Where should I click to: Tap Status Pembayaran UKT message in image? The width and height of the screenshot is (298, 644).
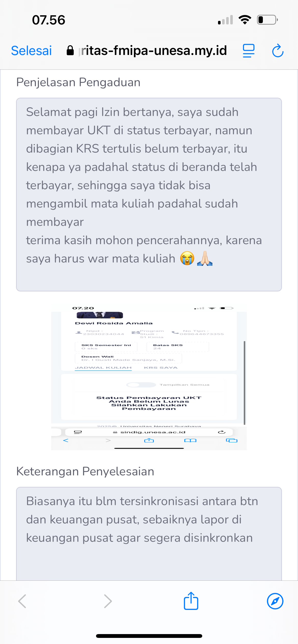[x=149, y=403]
